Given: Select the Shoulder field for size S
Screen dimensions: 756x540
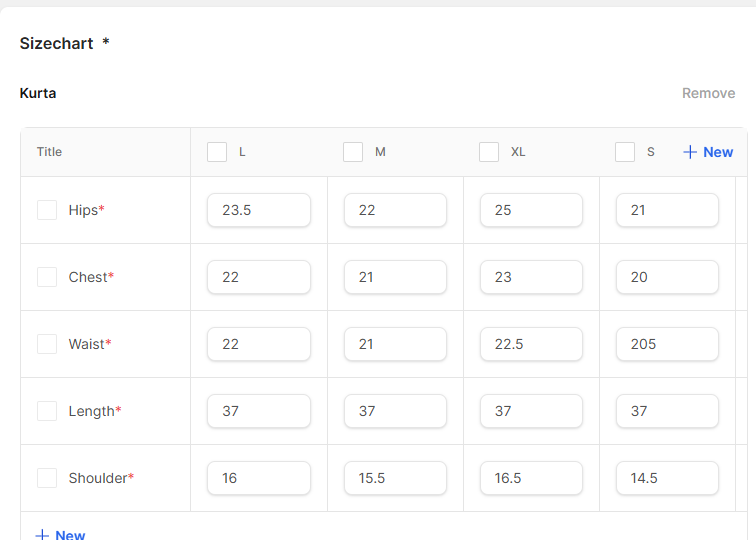Looking at the screenshot, I should (667, 478).
